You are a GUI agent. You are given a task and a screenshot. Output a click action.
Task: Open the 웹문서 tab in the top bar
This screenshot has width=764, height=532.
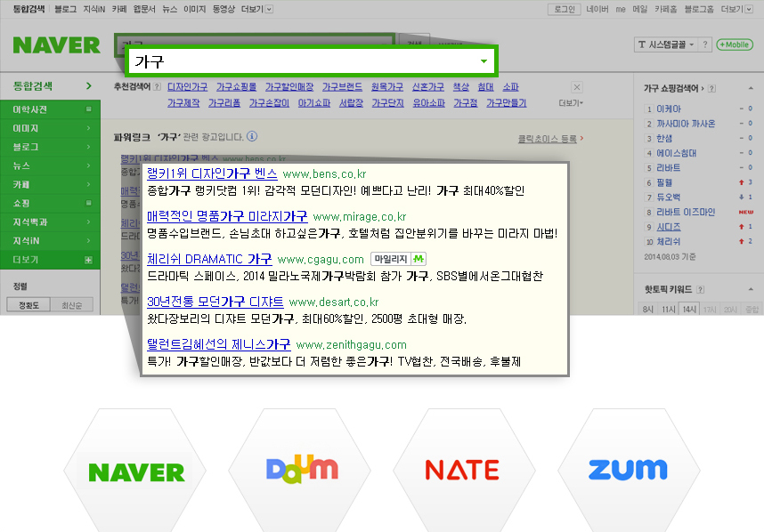coord(144,9)
